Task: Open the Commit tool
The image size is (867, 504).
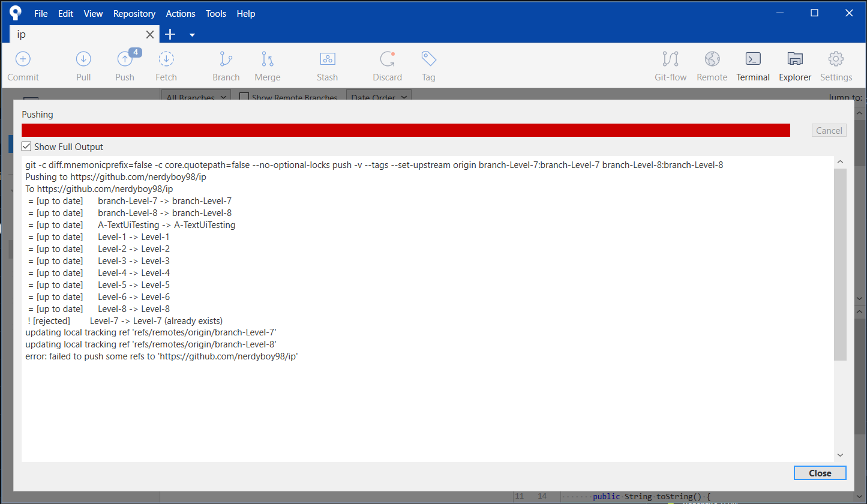Action: point(23,65)
